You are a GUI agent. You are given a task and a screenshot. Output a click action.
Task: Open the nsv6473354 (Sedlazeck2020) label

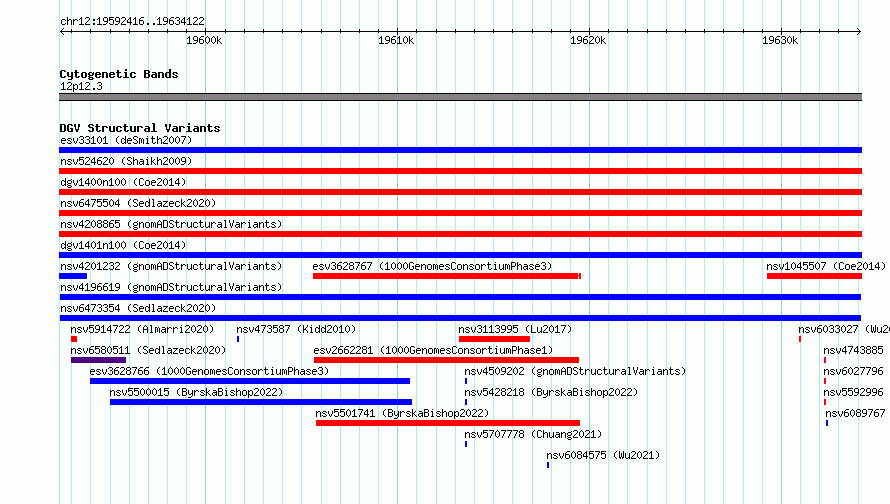pyautogui.click(x=138, y=308)
